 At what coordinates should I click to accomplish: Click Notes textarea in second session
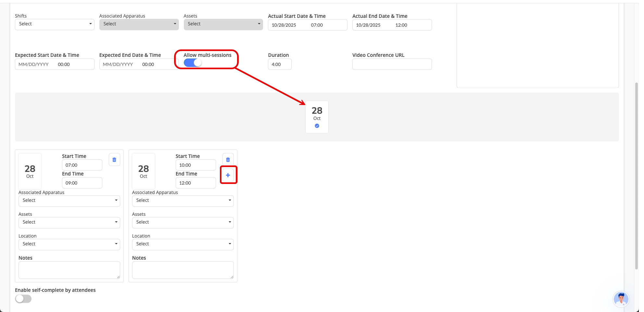183,270
